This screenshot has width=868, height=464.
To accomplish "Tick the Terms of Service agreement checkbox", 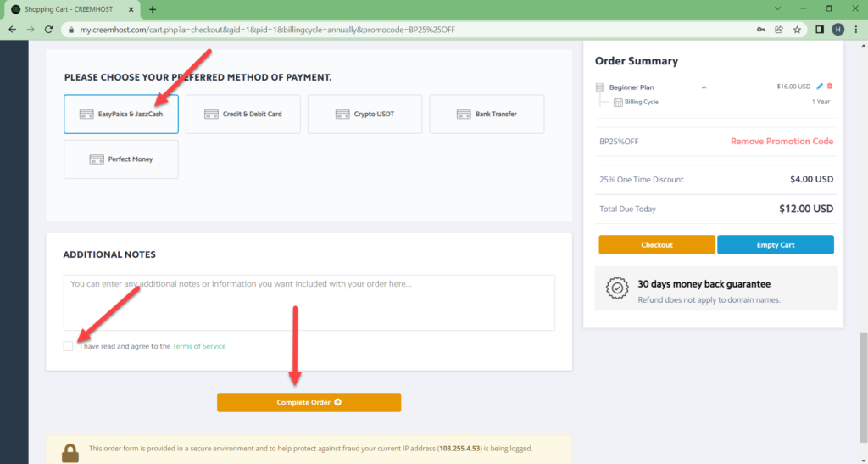I will tap(68, 346).
